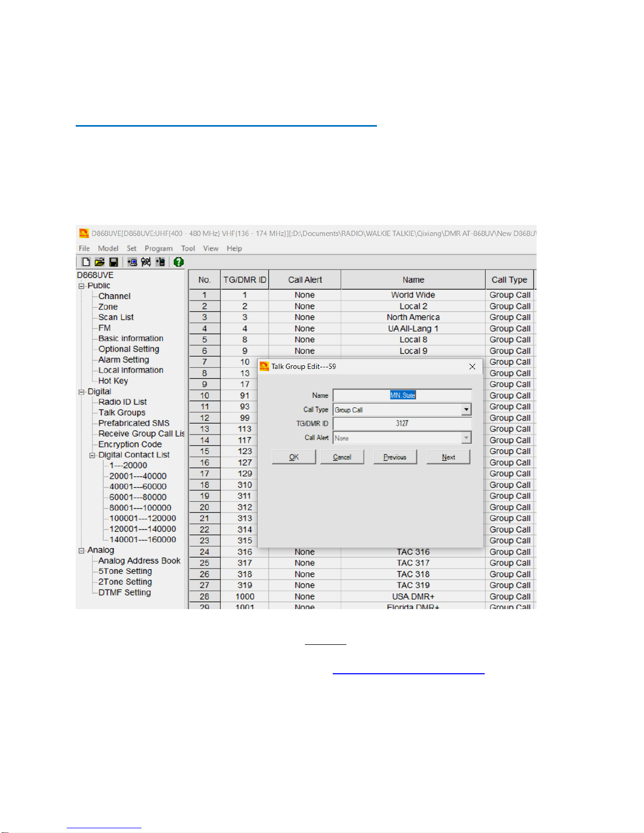Select Talk Groups in the tree
Image resolution: width=644 pixels, height=833 pixels.
coord(122,413)
